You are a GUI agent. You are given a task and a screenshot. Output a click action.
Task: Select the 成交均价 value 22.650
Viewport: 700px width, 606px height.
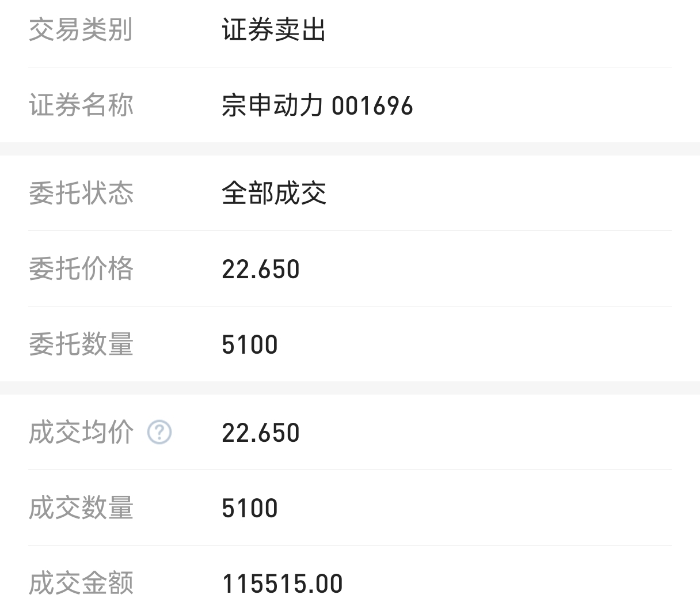261,433
